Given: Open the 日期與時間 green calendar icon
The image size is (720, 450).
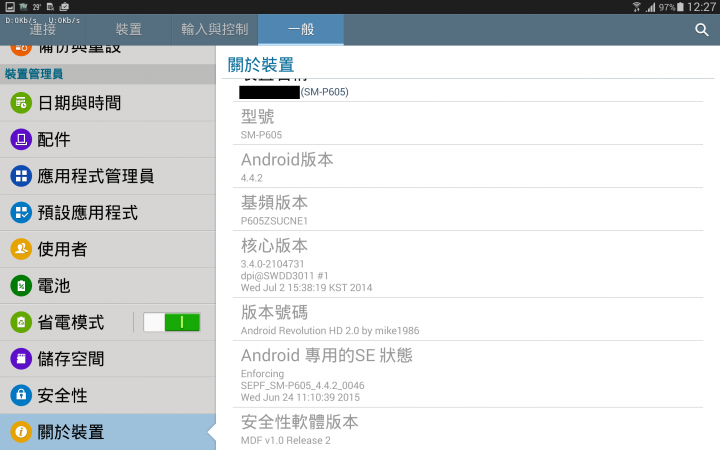Looking at the screenshot, I should click(21, 103).
